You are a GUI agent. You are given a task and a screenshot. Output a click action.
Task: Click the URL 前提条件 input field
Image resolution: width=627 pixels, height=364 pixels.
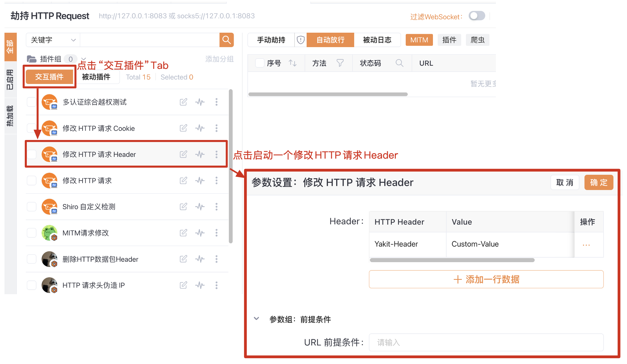click(486, 342)
